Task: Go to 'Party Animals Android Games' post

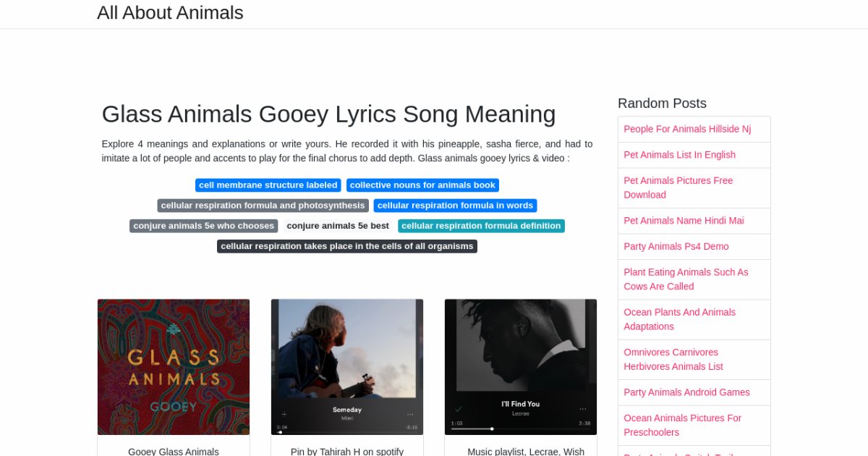Action: tap(686, 392)
